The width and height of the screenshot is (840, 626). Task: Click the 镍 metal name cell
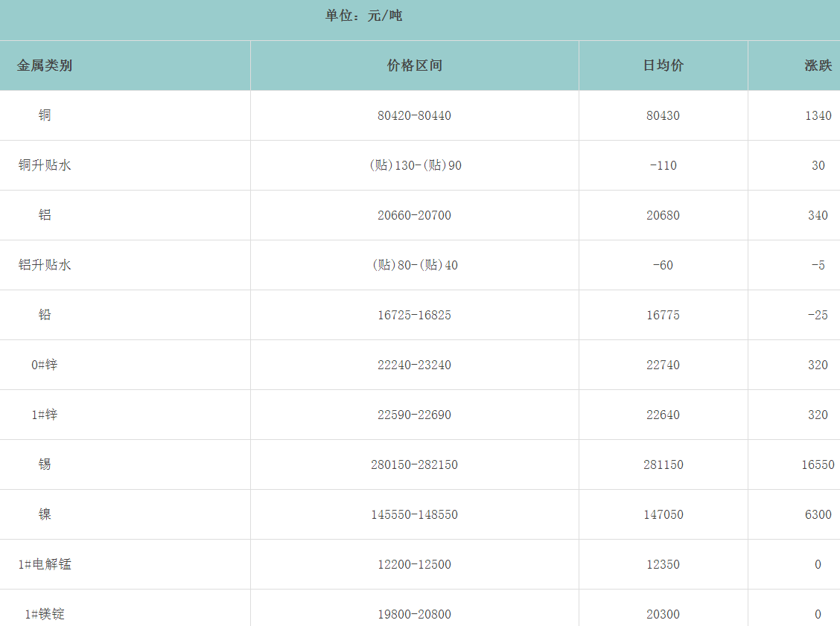(45, 514)
